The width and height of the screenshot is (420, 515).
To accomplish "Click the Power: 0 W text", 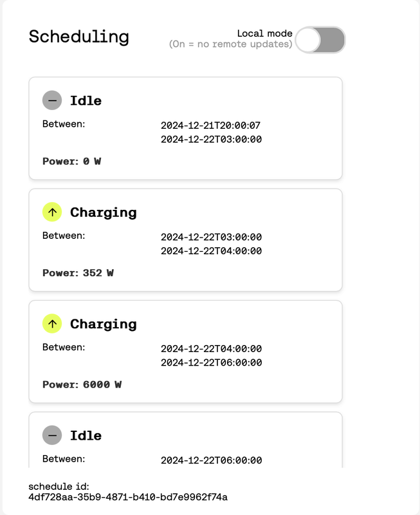I will click(x=71, y=161).
